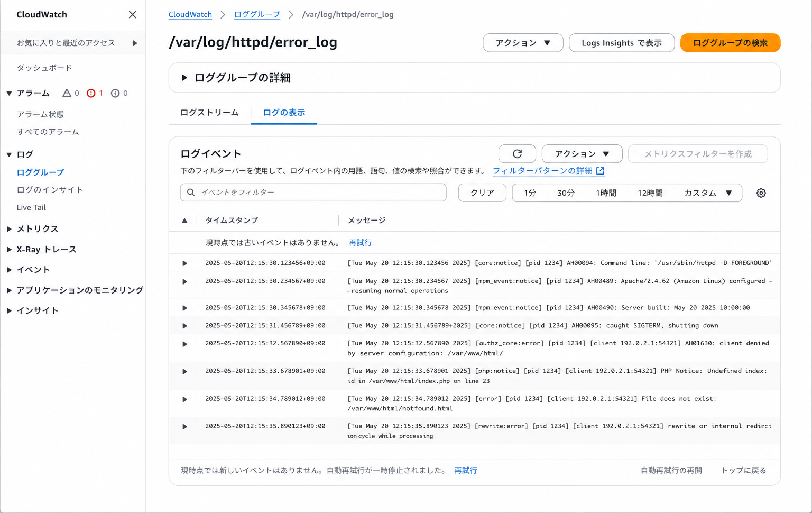Click the alarm warning triangle icon

tap(67, 93)
